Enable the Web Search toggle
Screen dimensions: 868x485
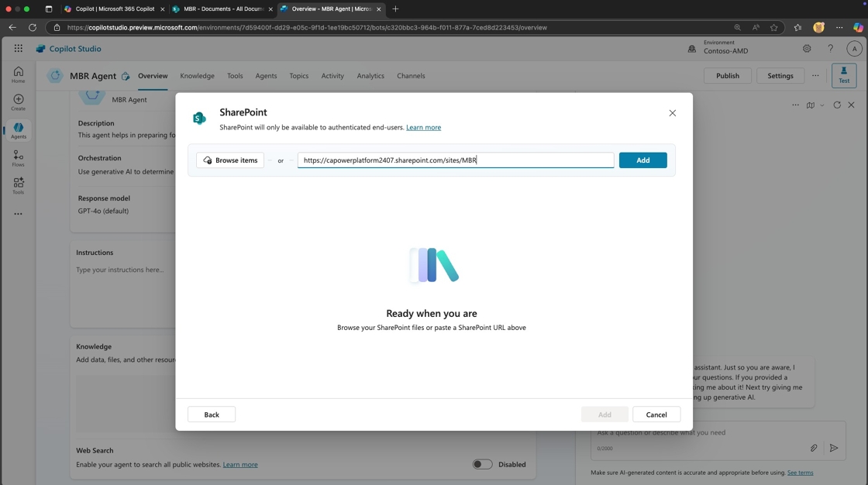[482, 464]
